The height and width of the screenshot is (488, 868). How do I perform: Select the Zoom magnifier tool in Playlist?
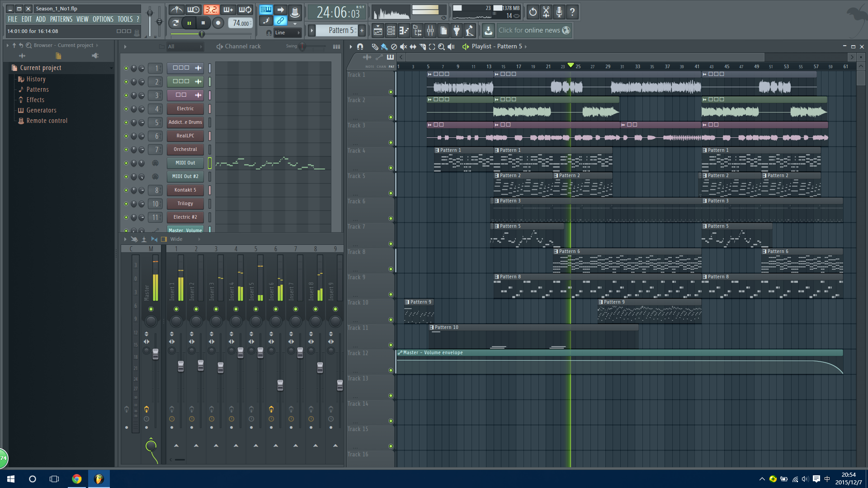[441, 47]
